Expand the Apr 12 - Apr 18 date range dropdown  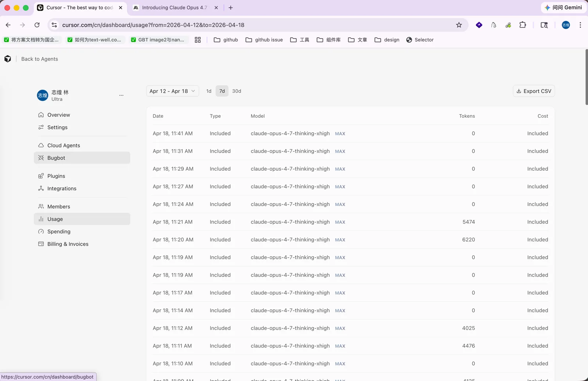(172, 91)
